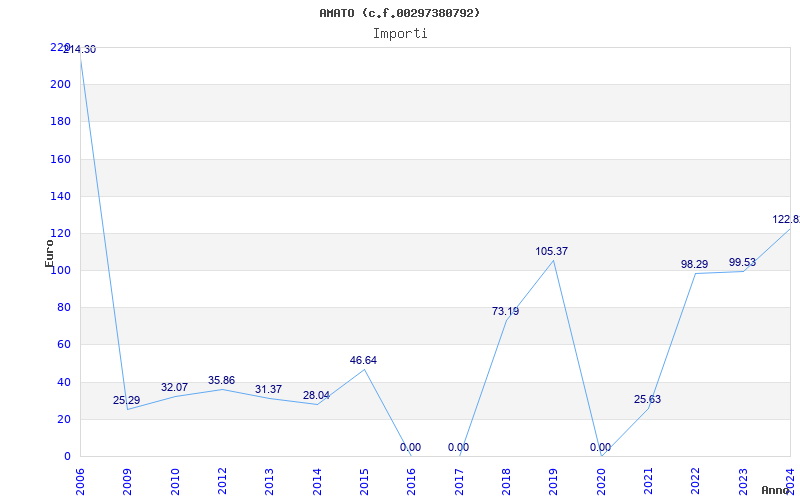Click the 2020 year tick label
Viewport: 800px width, 500px height.
tap(601, 481)
